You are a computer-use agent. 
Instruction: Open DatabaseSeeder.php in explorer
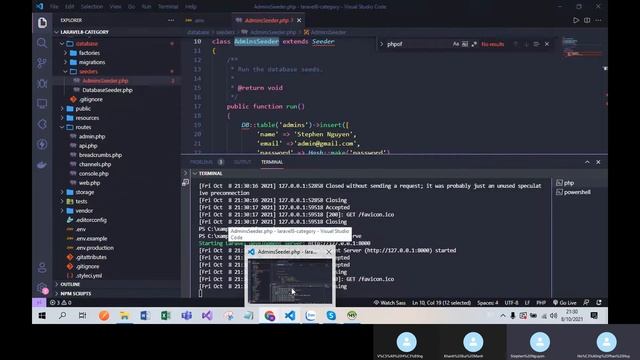pos(107,90)
